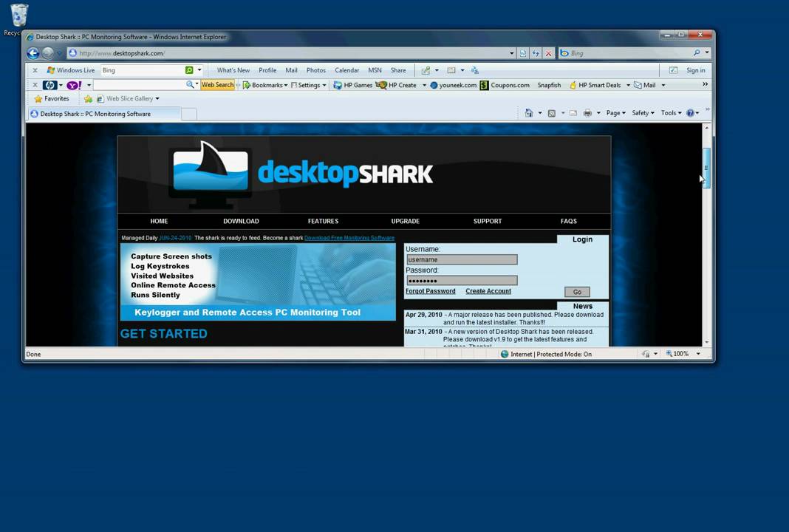Open DOWNLOAD in the site navigation

[x=241, y=221]
